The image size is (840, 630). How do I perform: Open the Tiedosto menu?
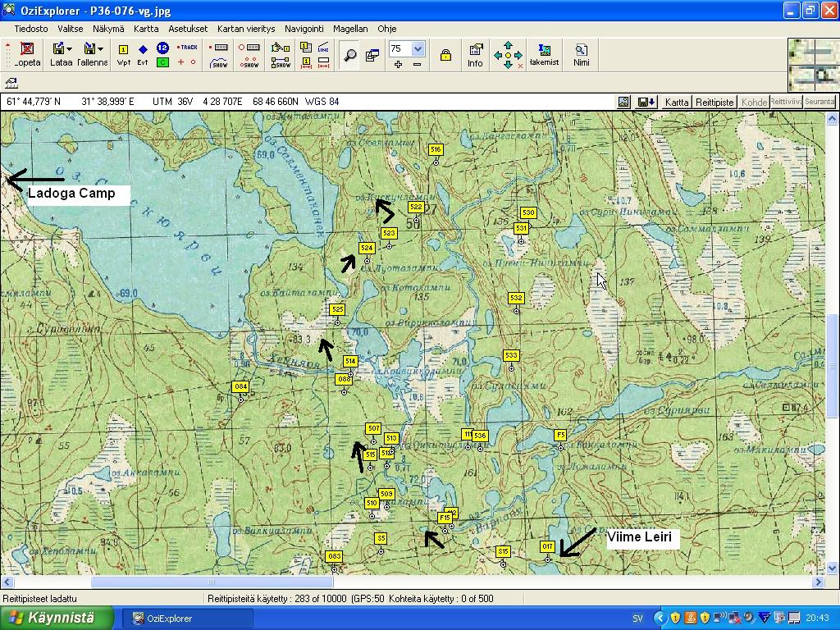[x=31, y=29]
